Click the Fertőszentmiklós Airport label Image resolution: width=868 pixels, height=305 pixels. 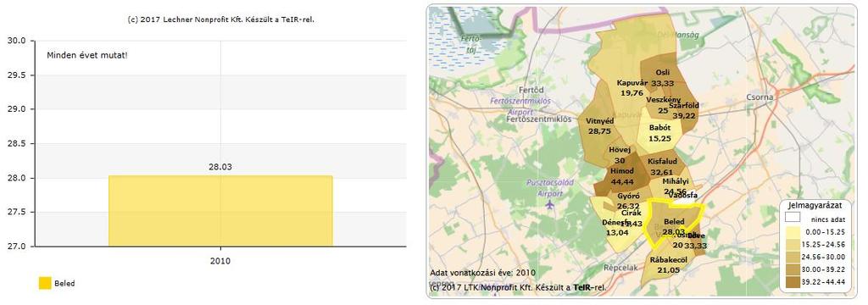(x=520, y=106)
